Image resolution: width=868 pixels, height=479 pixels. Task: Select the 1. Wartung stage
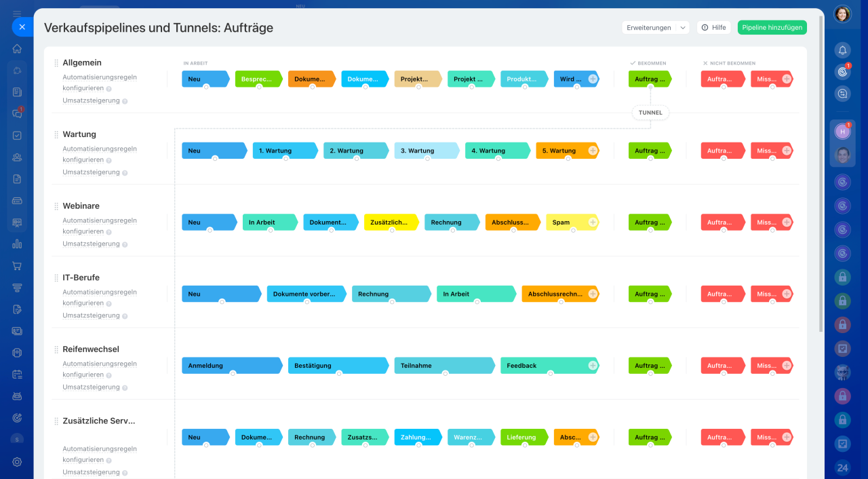(x=285, y=151)
